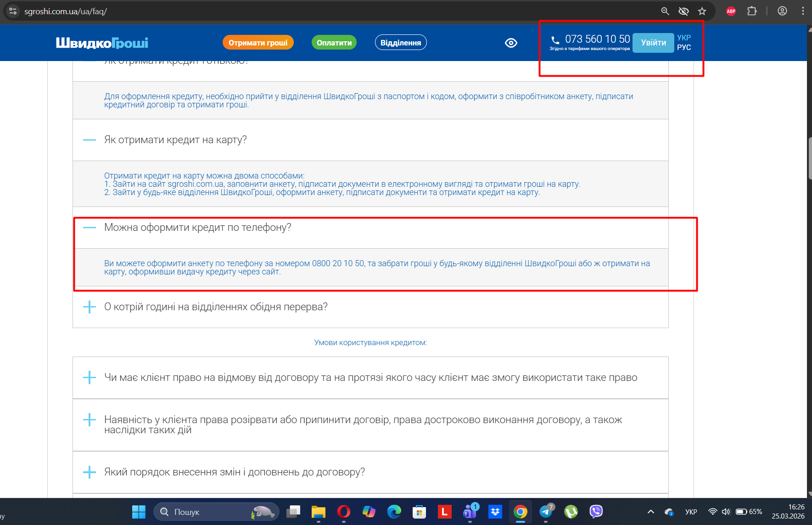Click answer text mentioning 0800 20 10 50

point(377,268)
